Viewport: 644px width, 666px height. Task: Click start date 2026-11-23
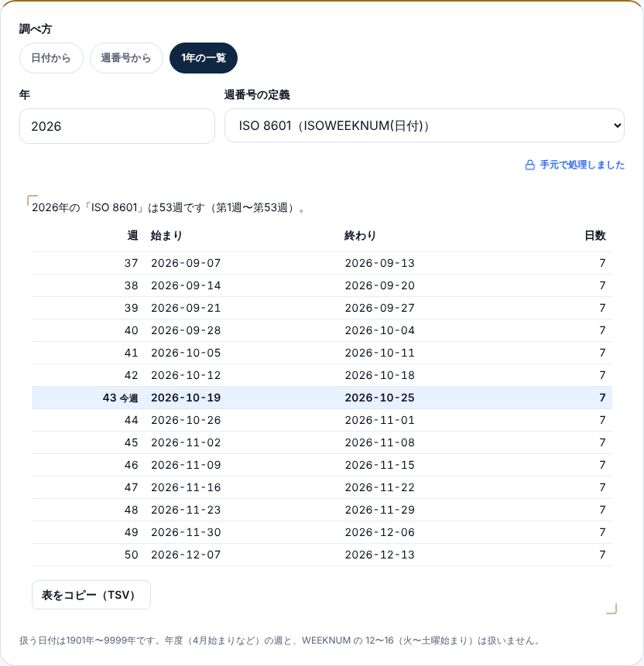[x=186, y=510]
